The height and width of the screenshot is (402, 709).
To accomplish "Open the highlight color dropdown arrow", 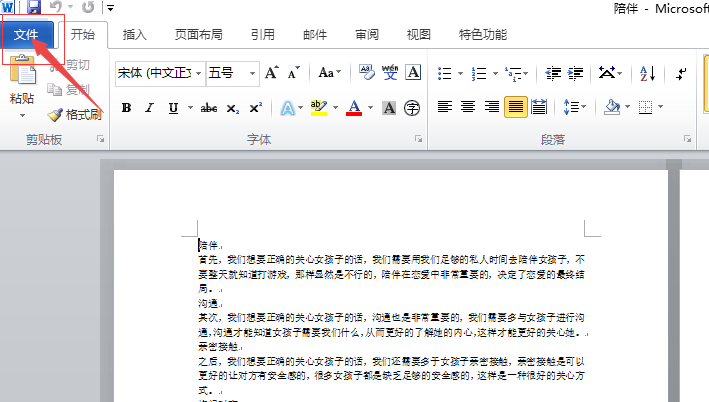I will 336,108.
